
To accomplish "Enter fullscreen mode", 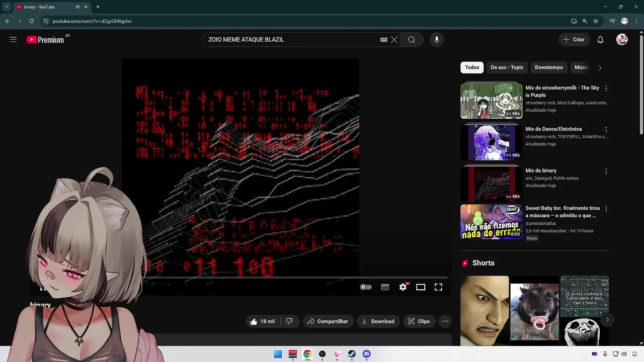I will coord(438,287).
